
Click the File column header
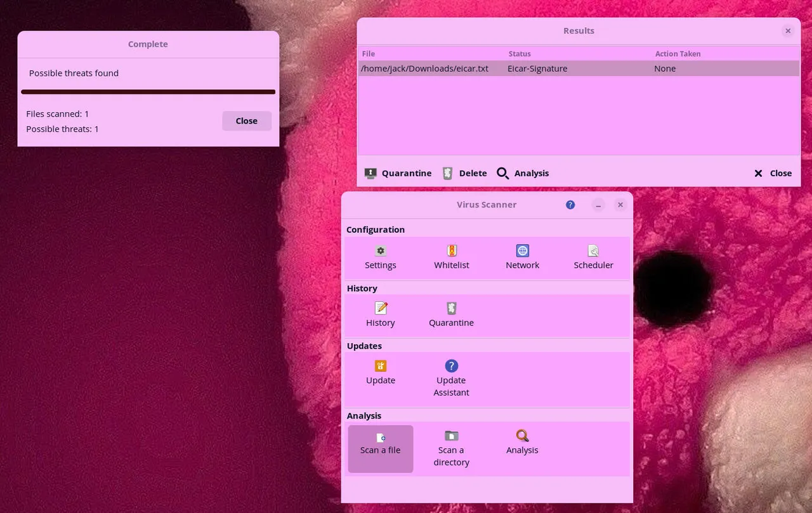coord(369,54)
